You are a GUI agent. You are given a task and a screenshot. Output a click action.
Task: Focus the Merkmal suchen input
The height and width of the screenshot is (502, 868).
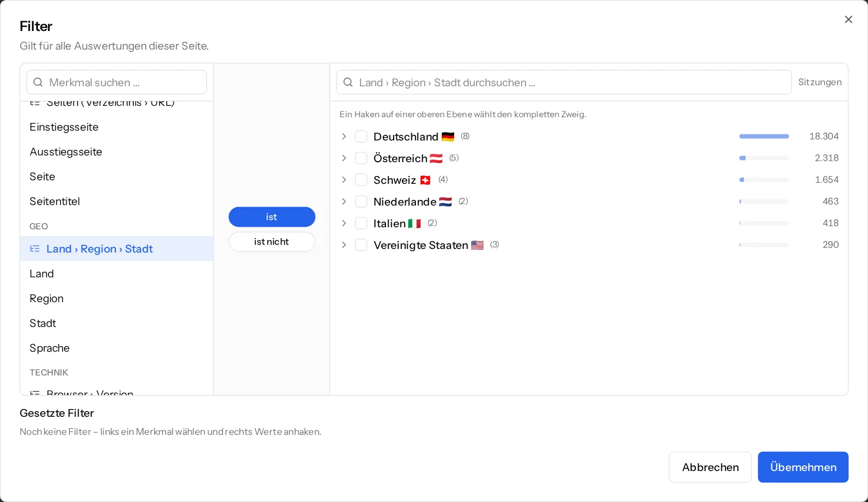pos(117,83)
